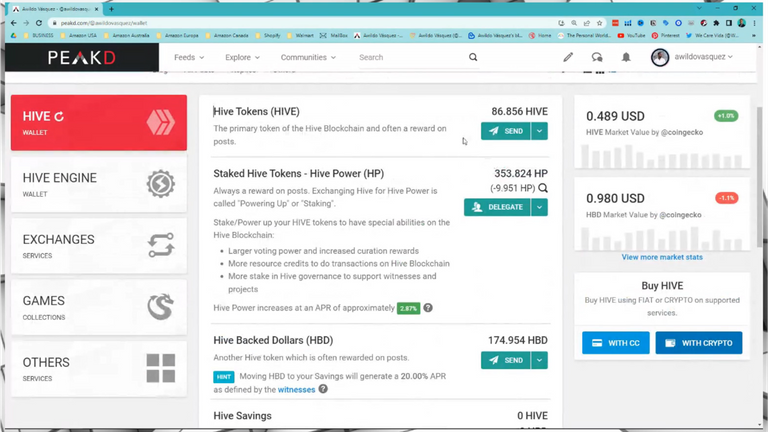This screenshot has width=768, height=432.
Task: Follow the witnesses link
Action: (296, 390)
